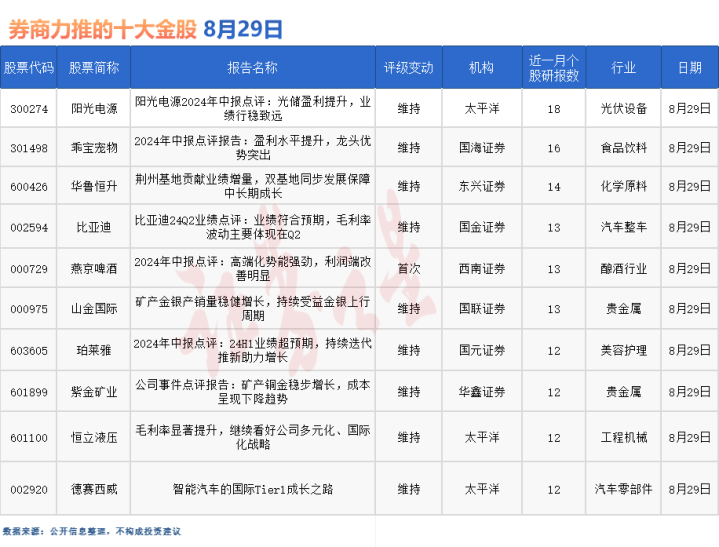Viewport: 719px width, 547px height.
Task: Click stock name 燕京啤酒
Action: (94, 268)
